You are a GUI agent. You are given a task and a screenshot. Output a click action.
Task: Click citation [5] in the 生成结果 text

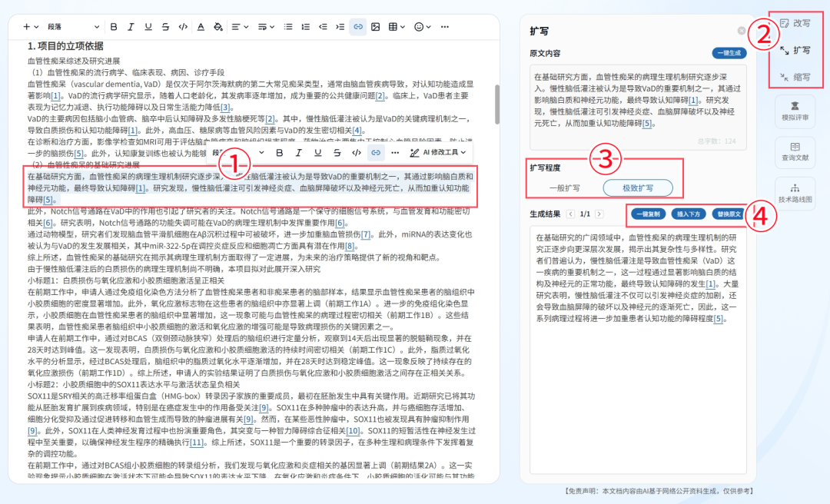coord(719,319)
